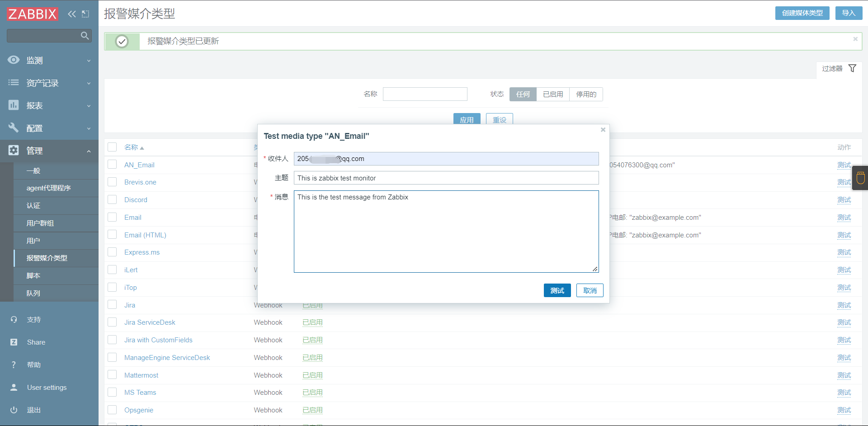The image size is (868, 426).
Task: Expand the 资产记录 menu chevron
Action: 89,83
